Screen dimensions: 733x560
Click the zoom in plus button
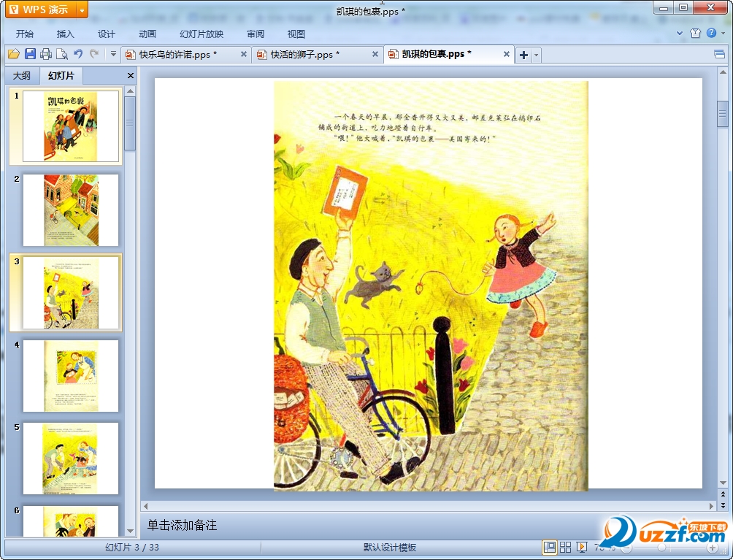pyautogui.click(x=713, y=548)
